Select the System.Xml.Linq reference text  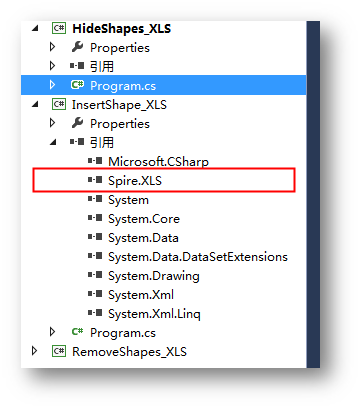tap(154, 314)
